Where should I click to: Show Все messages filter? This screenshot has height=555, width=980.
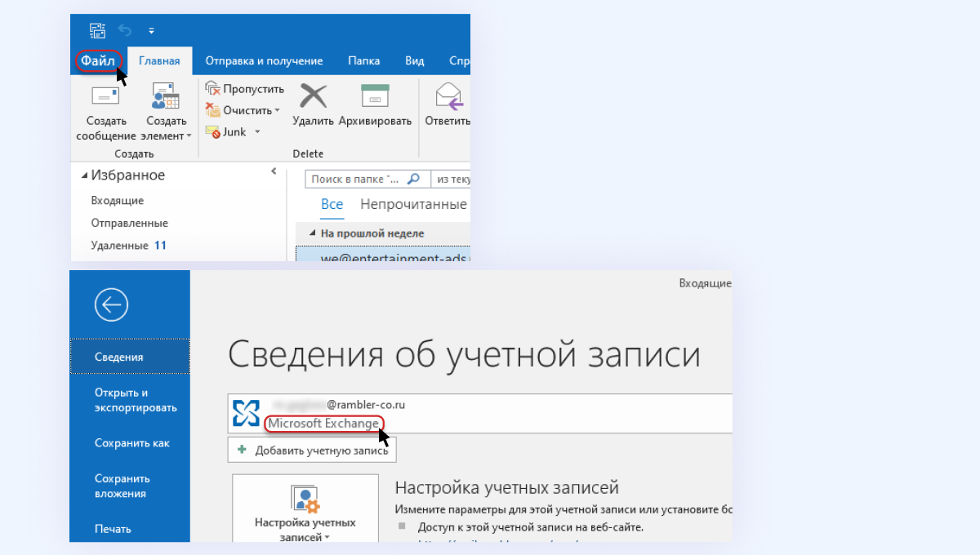(332, 205)
